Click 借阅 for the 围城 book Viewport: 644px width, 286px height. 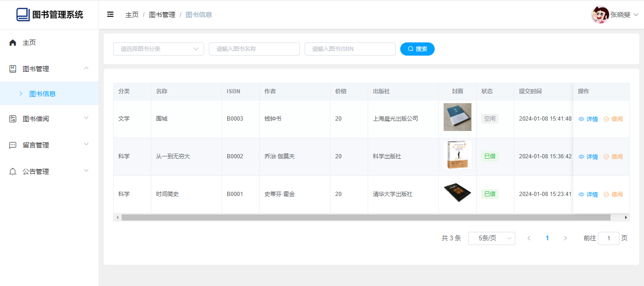(613, 119)
